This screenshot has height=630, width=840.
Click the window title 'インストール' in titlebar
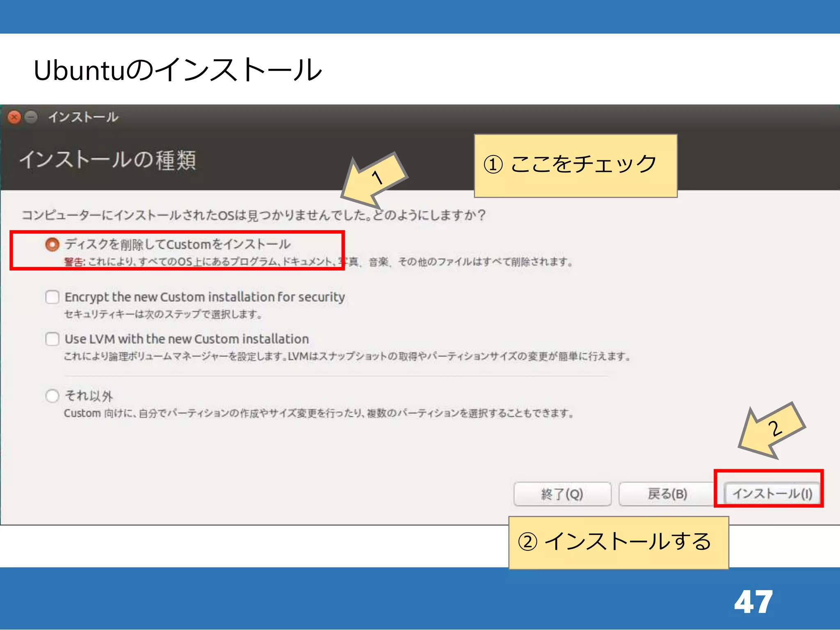83,117
